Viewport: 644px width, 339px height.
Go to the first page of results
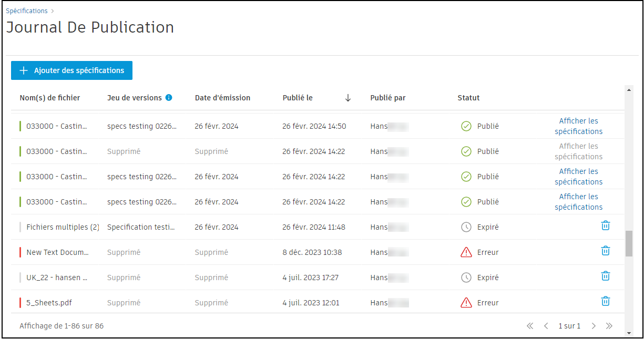(530, 326)
